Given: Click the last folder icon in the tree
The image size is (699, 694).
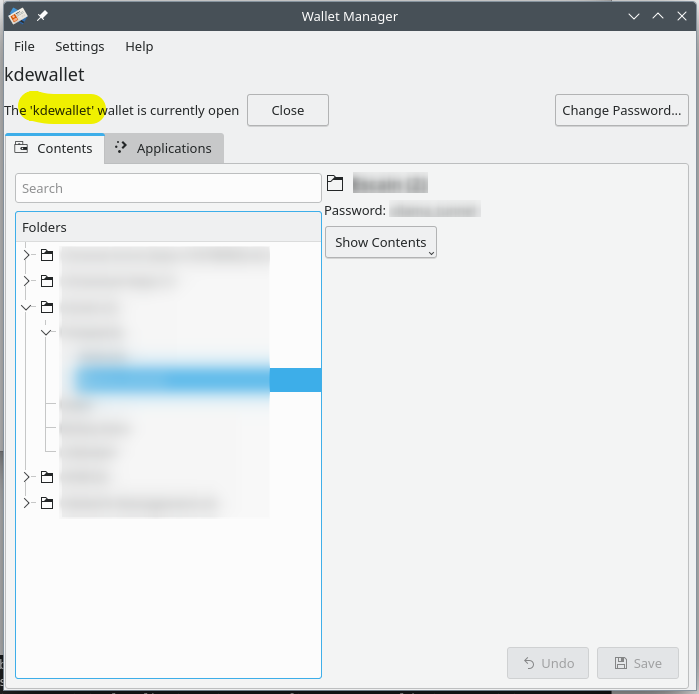Looking at the screenshot, I should click(x=46, y=503).
